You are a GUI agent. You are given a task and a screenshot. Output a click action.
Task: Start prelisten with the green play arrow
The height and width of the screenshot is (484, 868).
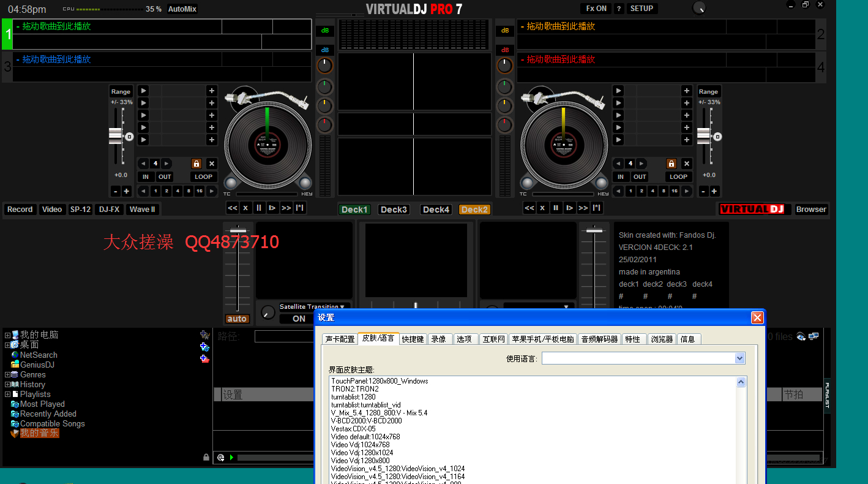[231, 457]
